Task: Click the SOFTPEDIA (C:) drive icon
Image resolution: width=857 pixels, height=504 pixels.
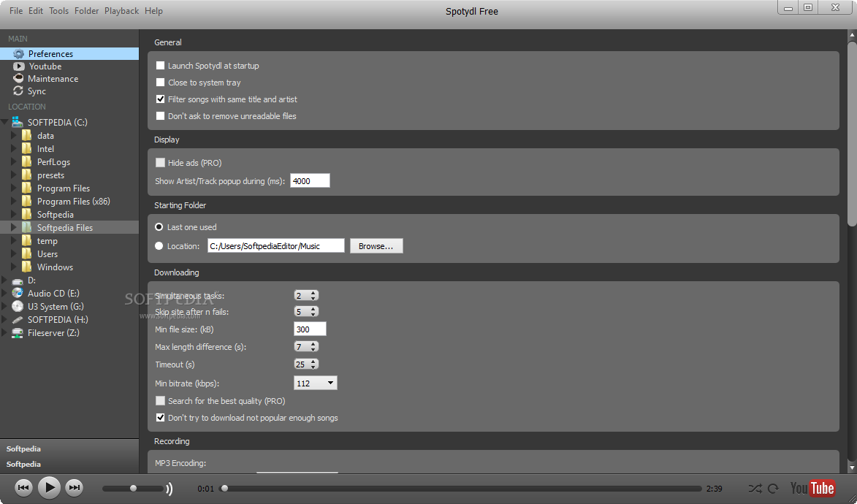Action: pos(18,122)
